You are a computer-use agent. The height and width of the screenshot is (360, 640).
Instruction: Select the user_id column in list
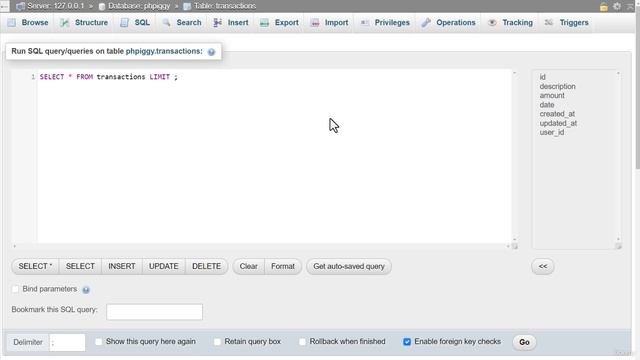coord(552,132)
